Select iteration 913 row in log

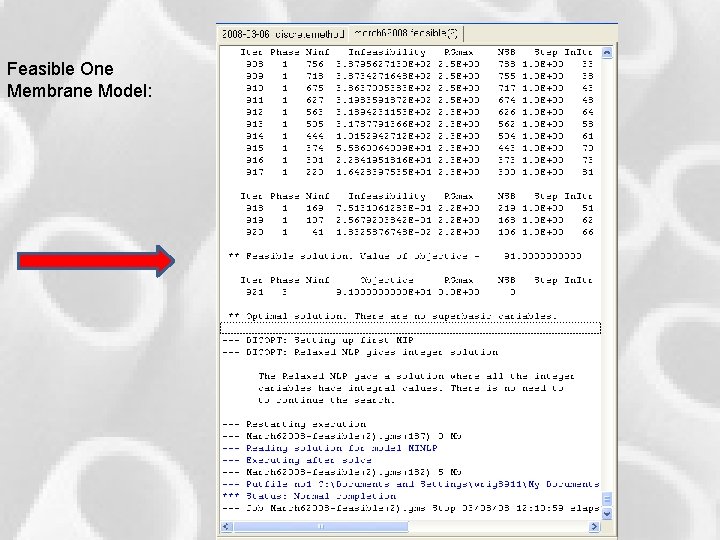[x=419, y=124]
